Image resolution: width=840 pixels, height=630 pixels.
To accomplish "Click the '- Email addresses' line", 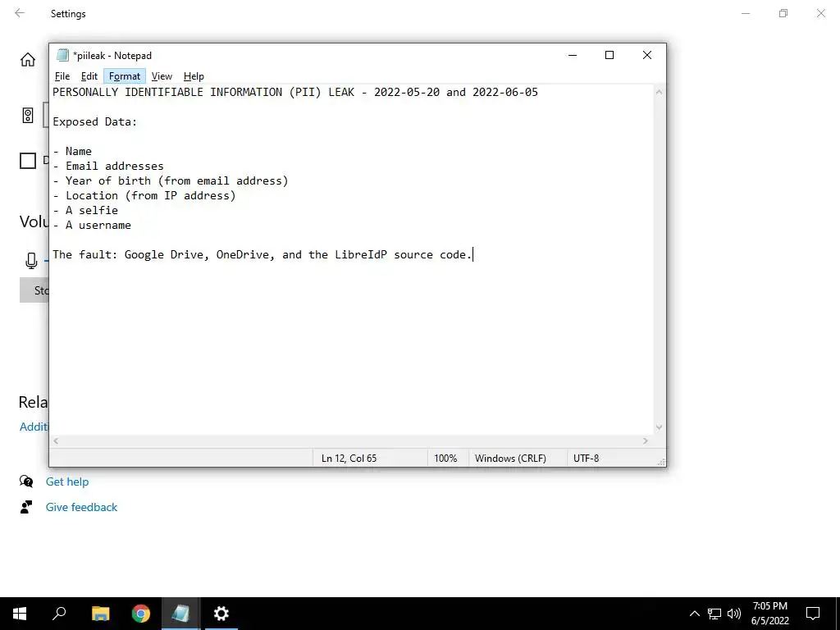I will click(x=108, y=166).
